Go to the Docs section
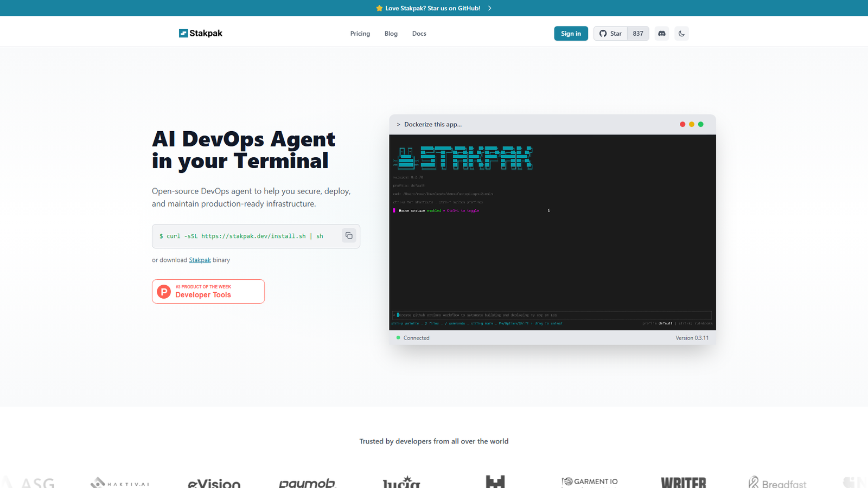 [419, 33]
